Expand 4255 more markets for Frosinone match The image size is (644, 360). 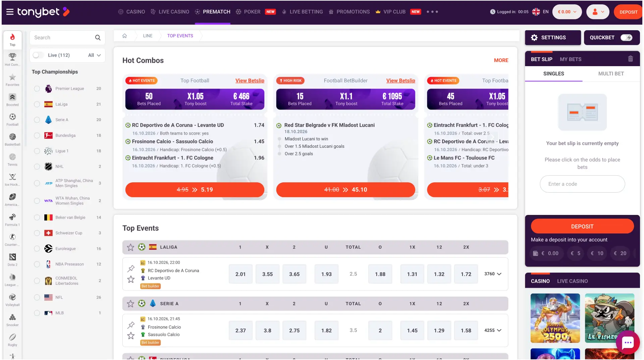(x=493, y=330)
